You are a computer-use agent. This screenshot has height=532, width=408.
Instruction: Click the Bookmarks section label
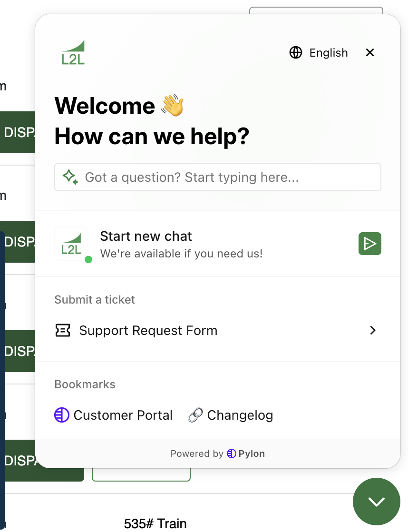85,384
